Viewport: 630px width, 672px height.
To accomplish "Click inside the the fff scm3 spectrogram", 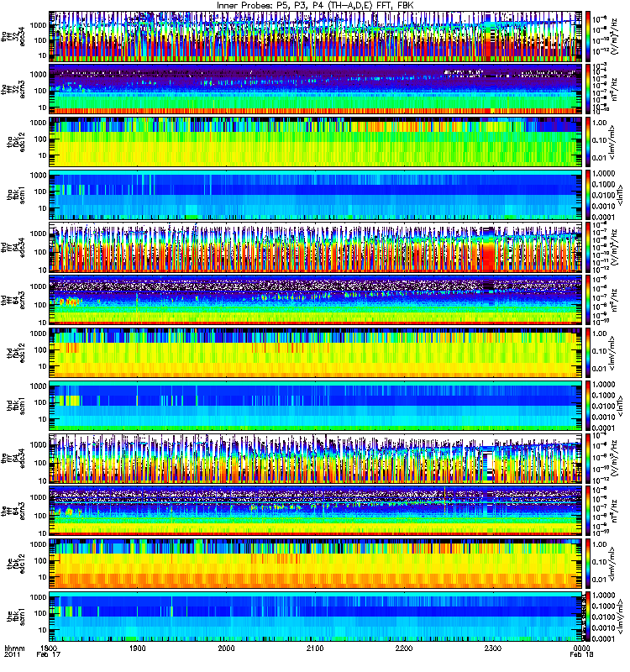I will coord(315,511).
